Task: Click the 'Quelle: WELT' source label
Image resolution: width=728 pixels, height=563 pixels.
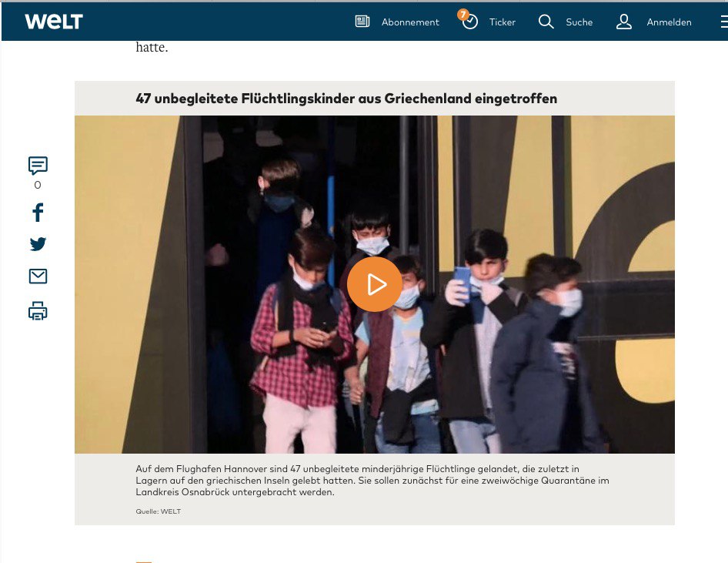Action: tap(159, 511)
